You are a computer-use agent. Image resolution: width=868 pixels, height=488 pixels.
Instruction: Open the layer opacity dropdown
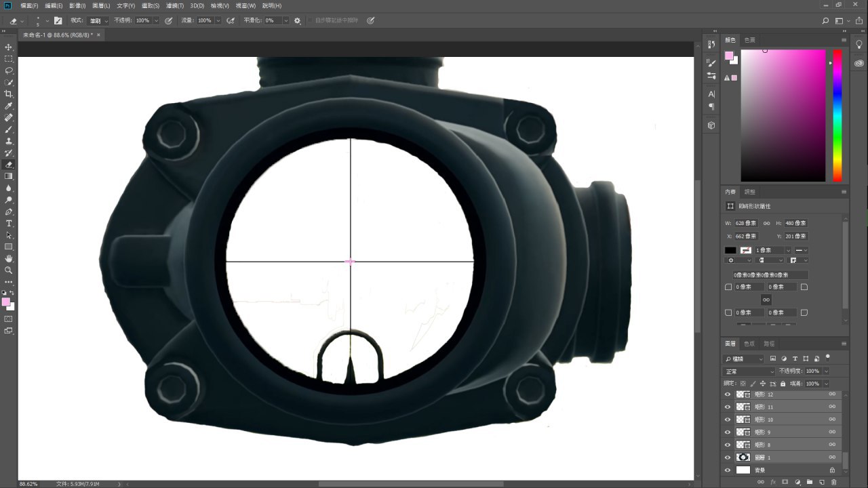point(826,371)
